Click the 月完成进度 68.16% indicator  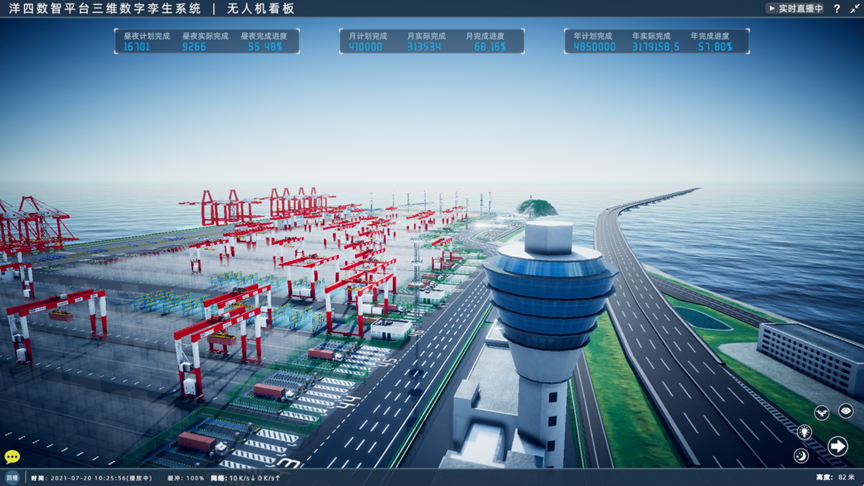tap(489, 46)
